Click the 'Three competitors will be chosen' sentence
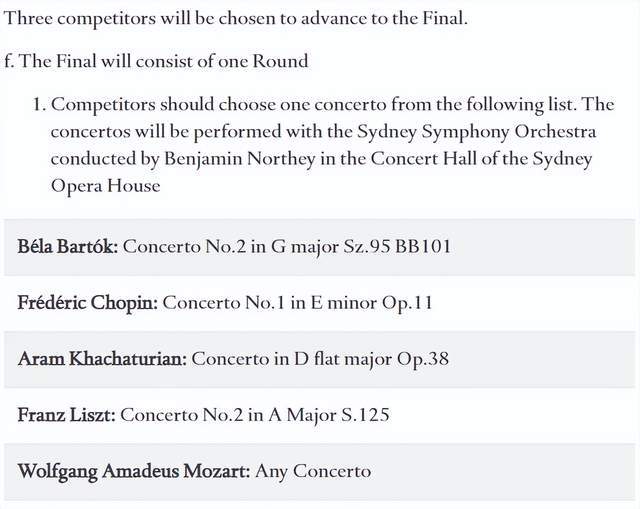 coord(236,18)
